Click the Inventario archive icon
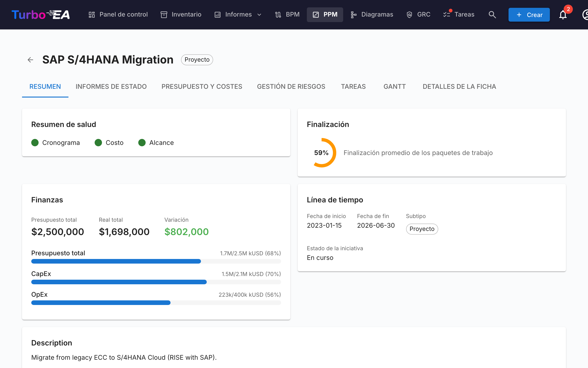588x368 pixels. [x=164, y=14]
